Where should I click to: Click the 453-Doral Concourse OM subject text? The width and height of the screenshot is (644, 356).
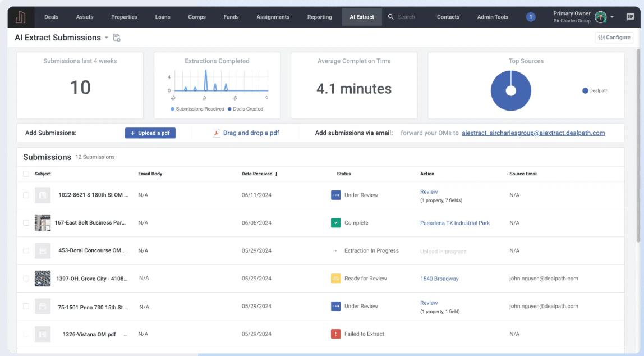[x=93, y=250]
